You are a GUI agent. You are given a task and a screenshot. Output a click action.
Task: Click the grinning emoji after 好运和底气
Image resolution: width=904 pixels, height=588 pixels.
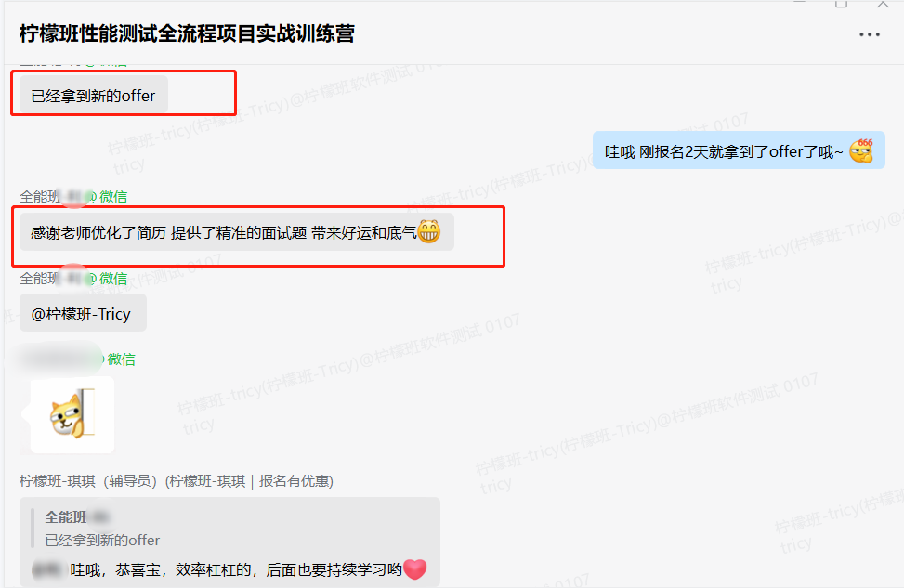(x=429, y=231)
